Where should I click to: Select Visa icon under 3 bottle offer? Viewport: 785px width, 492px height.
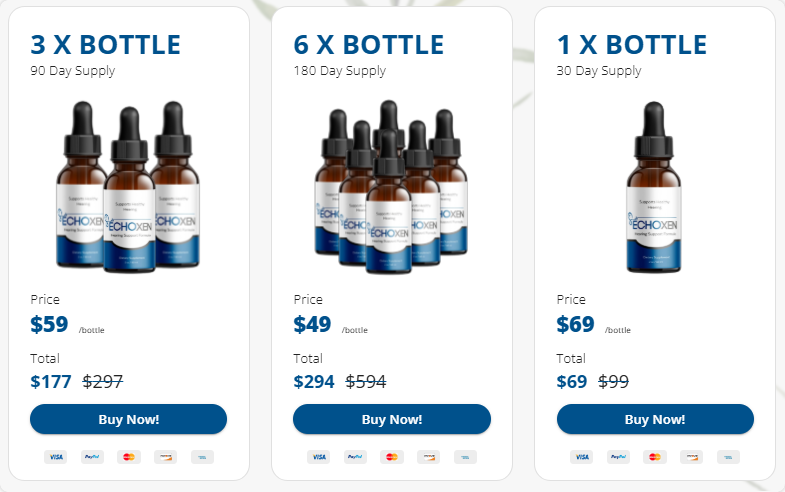pos(56,456)
